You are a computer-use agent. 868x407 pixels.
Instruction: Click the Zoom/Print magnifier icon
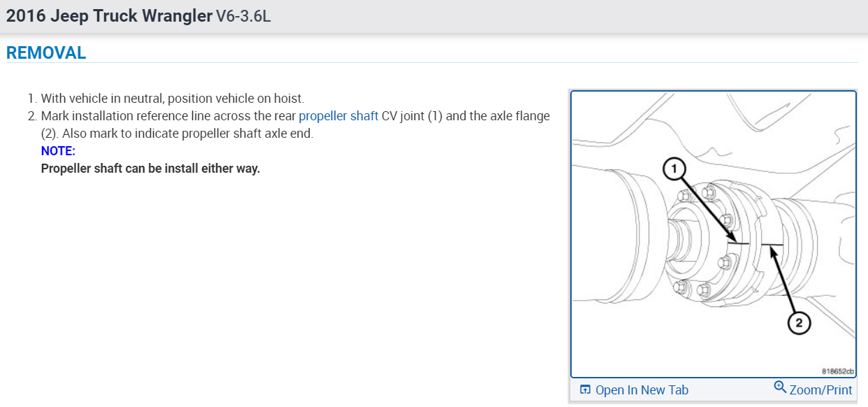[x=780, y=387]
